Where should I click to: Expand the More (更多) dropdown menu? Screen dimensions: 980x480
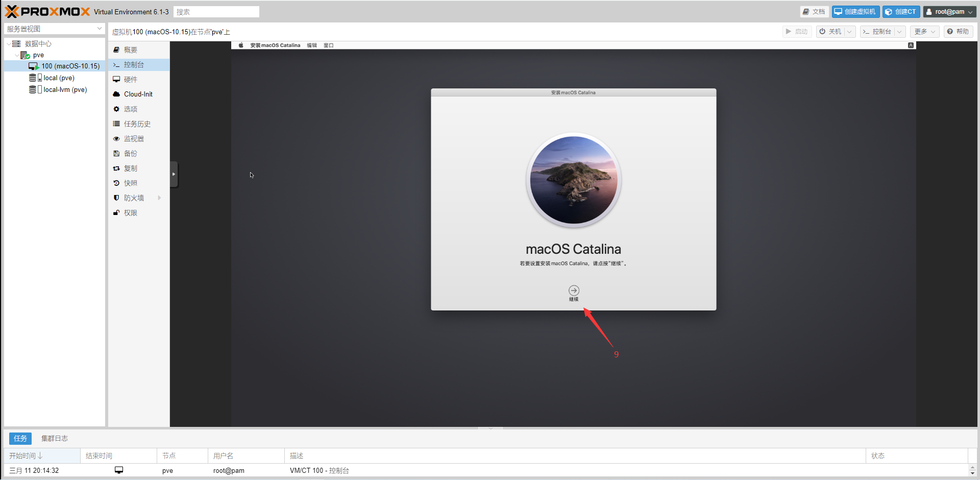(924, 32)
